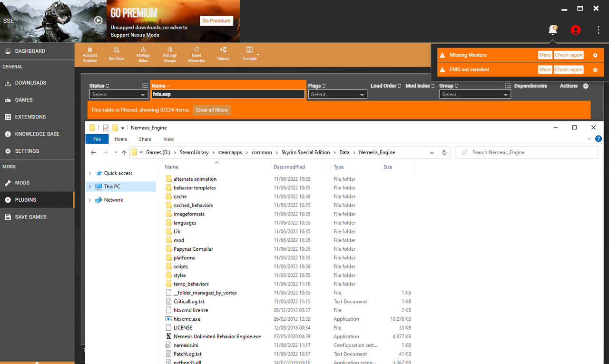Click the Explorer refresh button

444,153
